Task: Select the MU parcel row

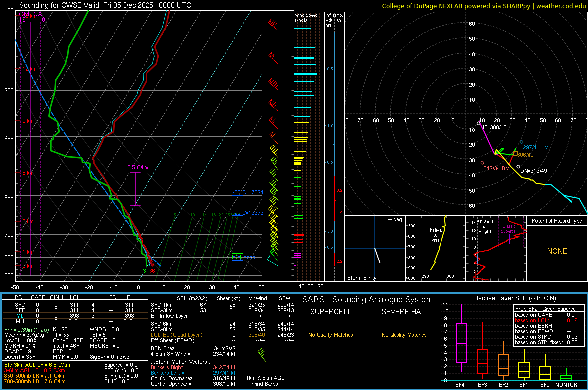Action: pyautogui.click(x=75, y=321)
